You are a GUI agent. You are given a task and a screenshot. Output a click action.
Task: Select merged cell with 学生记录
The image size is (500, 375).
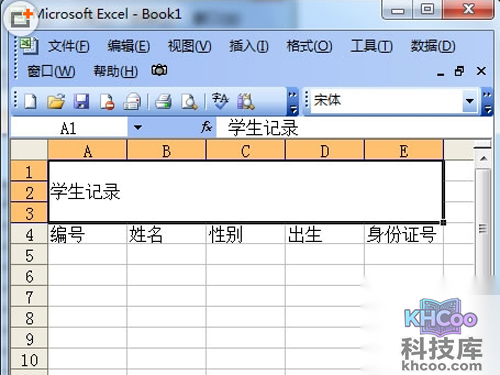click(246, 192)
